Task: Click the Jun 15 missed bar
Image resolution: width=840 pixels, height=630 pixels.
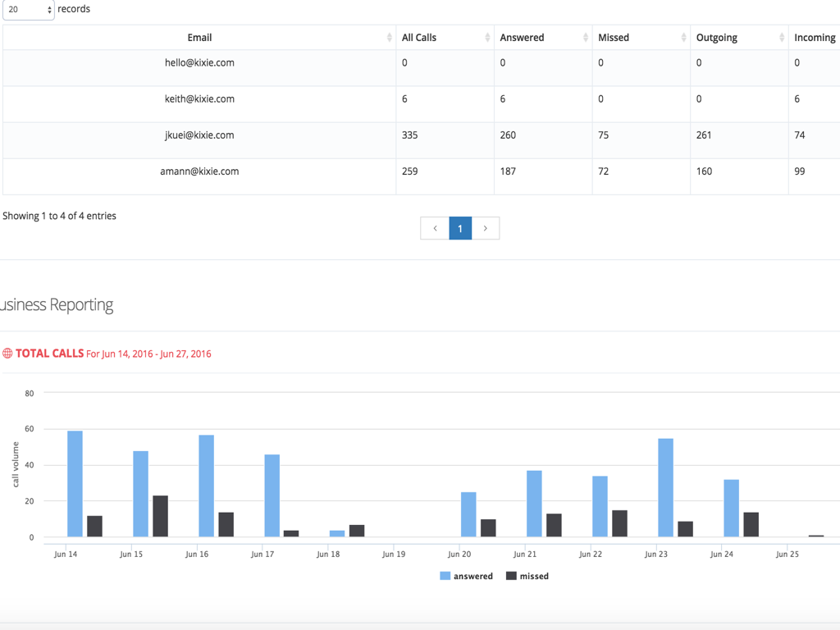Action: tap(160, 516)
